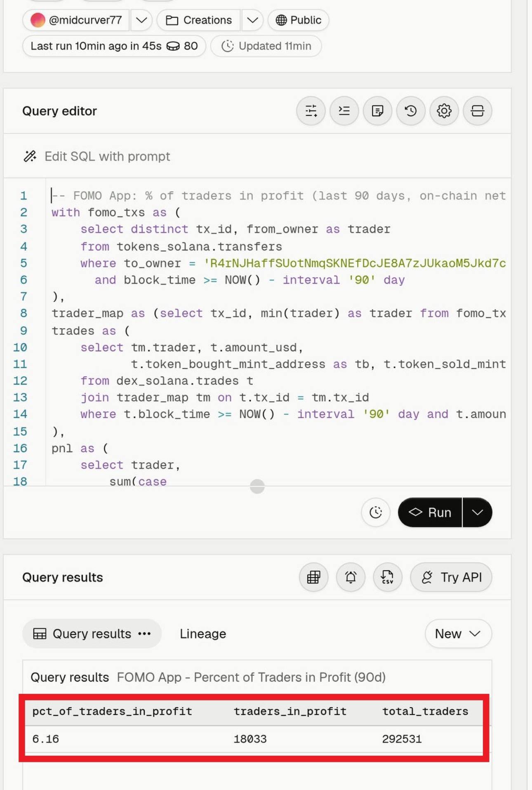Open table view icon in Query results

(313, 577)
